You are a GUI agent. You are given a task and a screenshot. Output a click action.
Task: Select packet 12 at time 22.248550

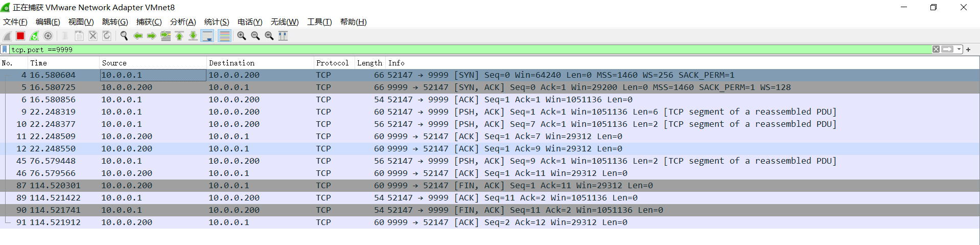(489, 149)
